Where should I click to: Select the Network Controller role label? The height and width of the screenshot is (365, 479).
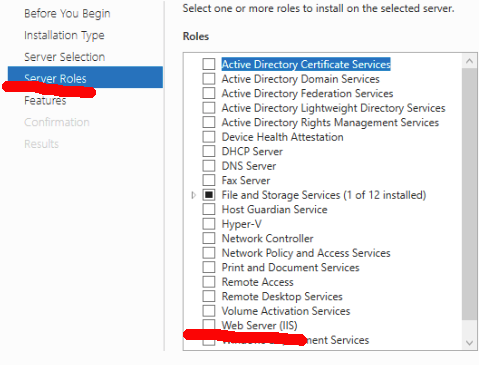(x=267, y=238)
